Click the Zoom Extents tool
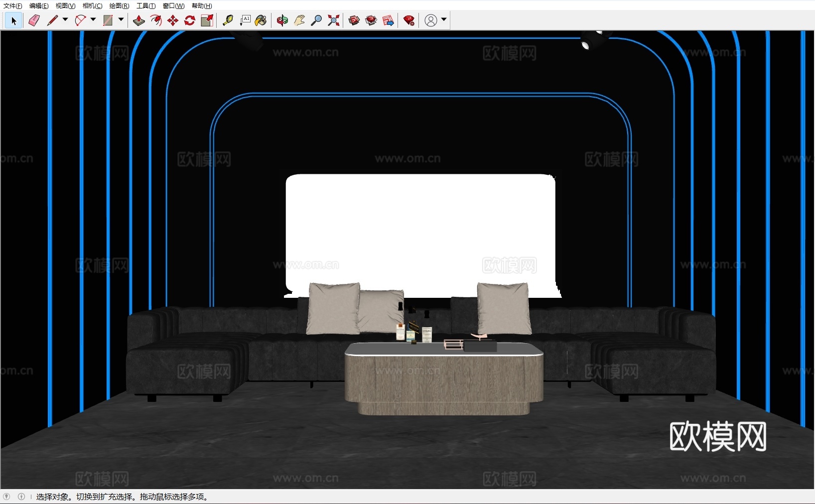The image size is (815, 504). [334, 20]
